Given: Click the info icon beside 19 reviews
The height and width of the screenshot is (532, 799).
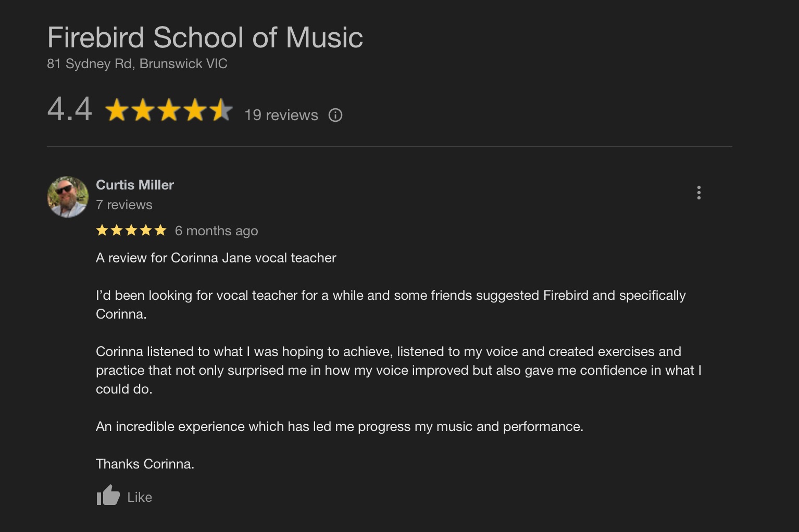Looking at the screenshot, I should click(335, 115).
